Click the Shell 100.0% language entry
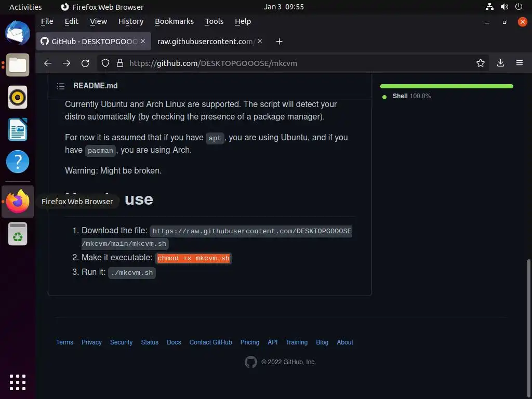 [406, 96]
